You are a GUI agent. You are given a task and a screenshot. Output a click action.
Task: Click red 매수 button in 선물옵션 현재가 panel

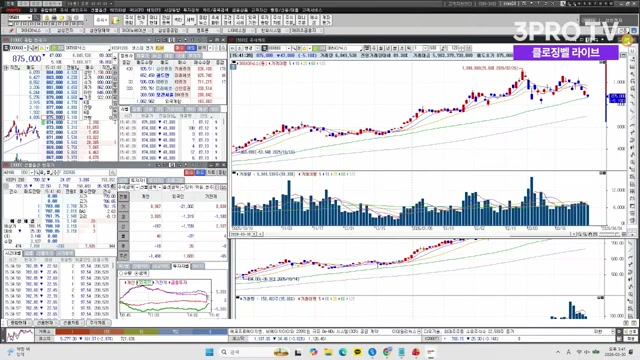pyautogui.click(x=189, y=173)
